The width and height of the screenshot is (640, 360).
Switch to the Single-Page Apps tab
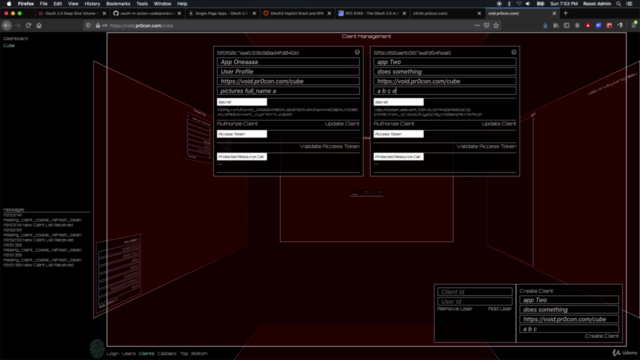(x=222, y=13)
